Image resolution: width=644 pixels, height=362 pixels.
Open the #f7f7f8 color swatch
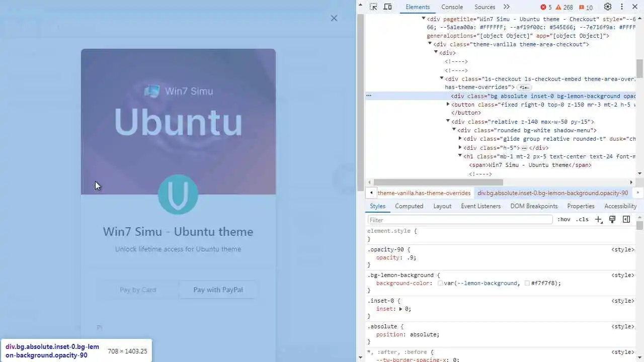pos(527,284)
